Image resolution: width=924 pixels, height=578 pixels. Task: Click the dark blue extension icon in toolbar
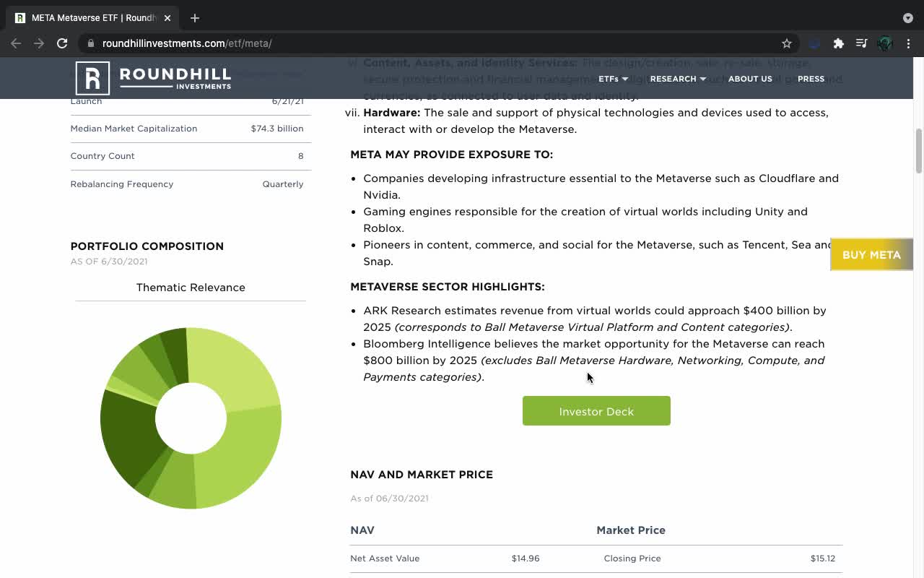[815, 43]
